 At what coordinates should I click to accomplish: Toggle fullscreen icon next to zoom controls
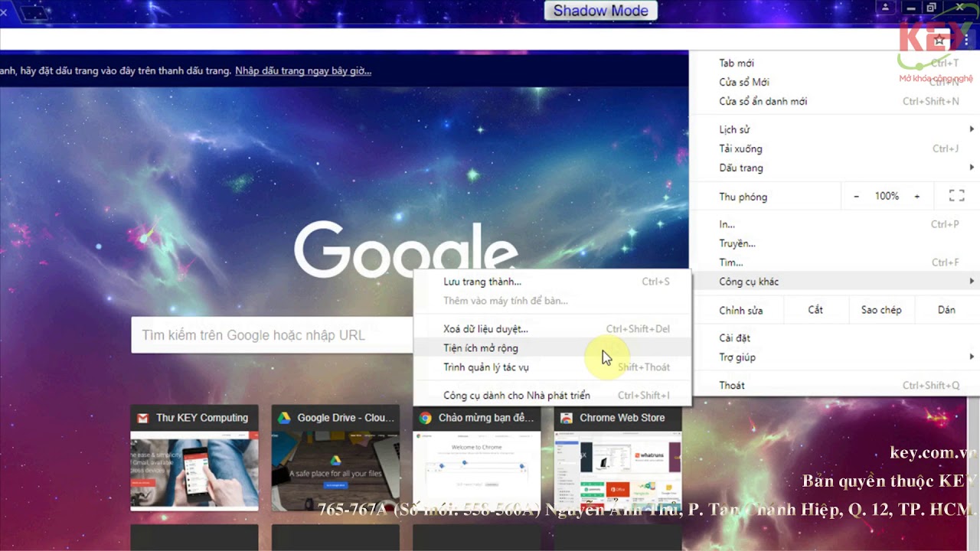pyautogui.click(x=956, y=196)
